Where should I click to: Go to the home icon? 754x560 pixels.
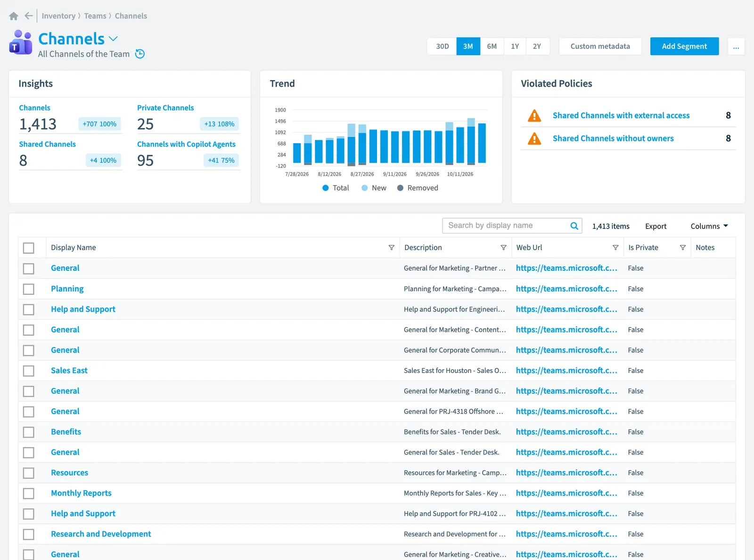pos(14,16)
